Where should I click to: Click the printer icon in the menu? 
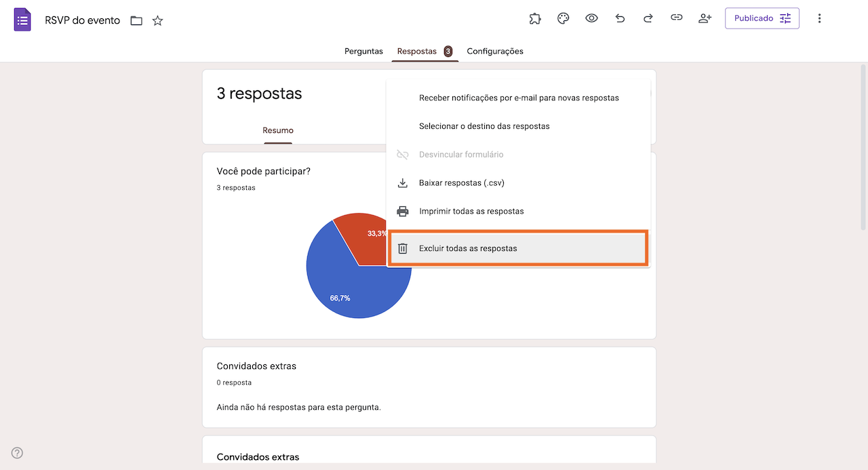[x=403, y=211]
